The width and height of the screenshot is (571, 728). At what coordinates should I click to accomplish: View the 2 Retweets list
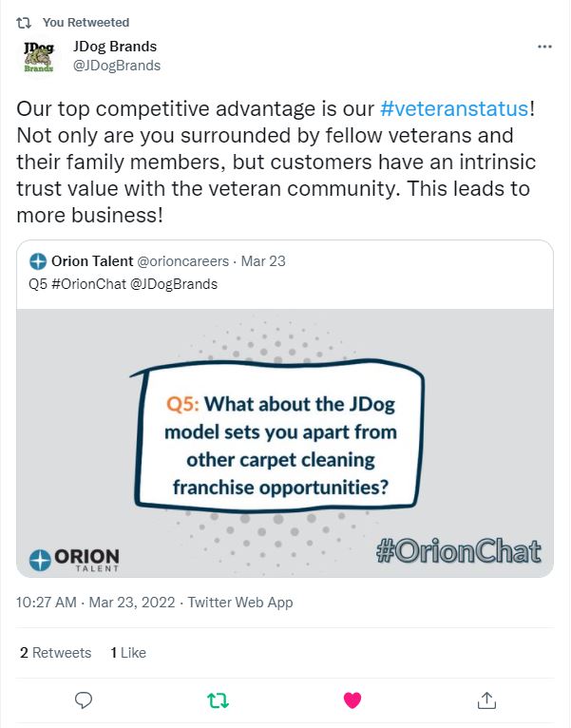[x=56, y=653]
